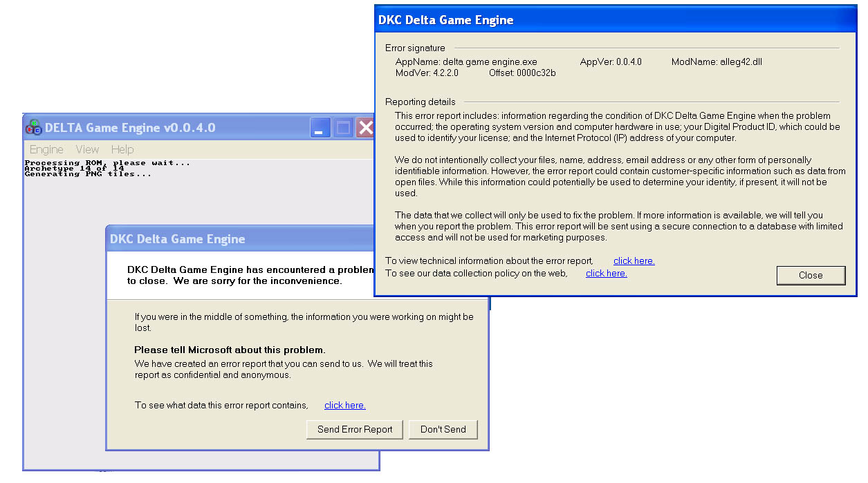Close the DELTA Game Engine window

[365, 128]
